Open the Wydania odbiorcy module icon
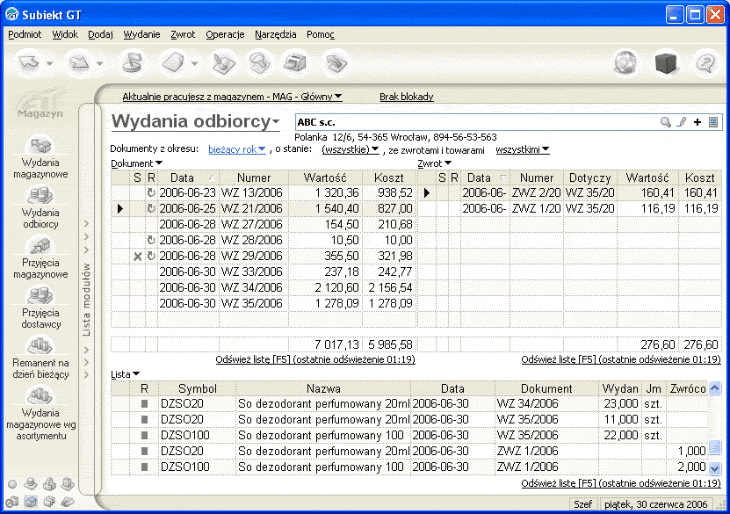The height and width of the screenshot is (514, 730). tap(41, 195)
